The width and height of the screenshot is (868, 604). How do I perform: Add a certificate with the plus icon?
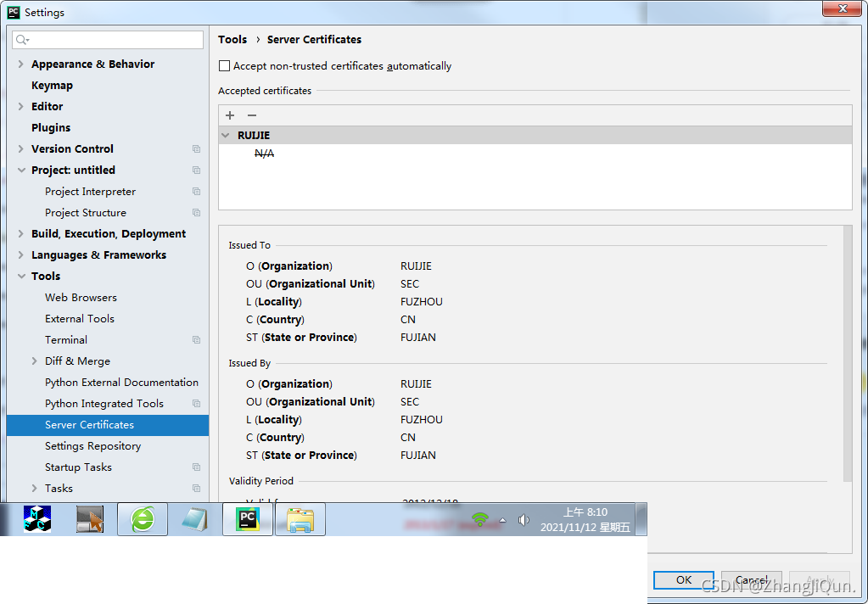pos(229,115)
